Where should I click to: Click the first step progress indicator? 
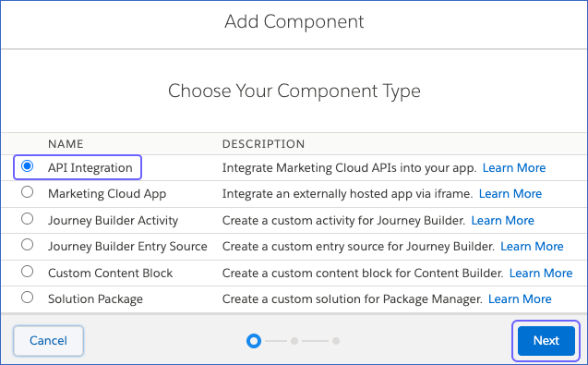coord(254,341)
